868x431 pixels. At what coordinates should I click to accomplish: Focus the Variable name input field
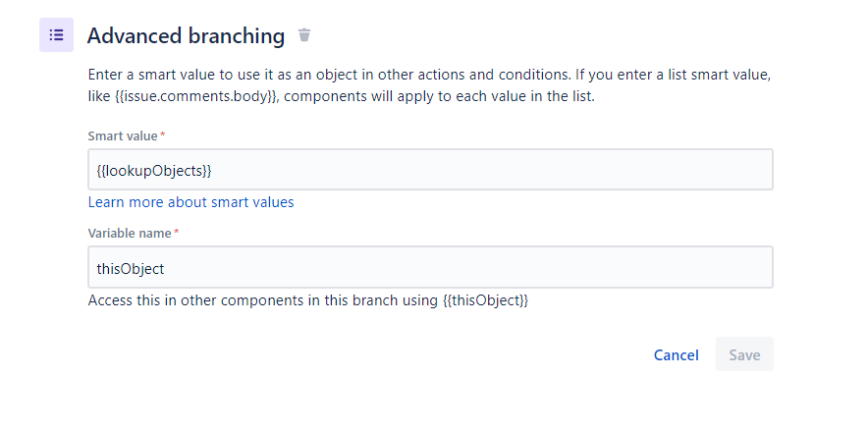430,267
